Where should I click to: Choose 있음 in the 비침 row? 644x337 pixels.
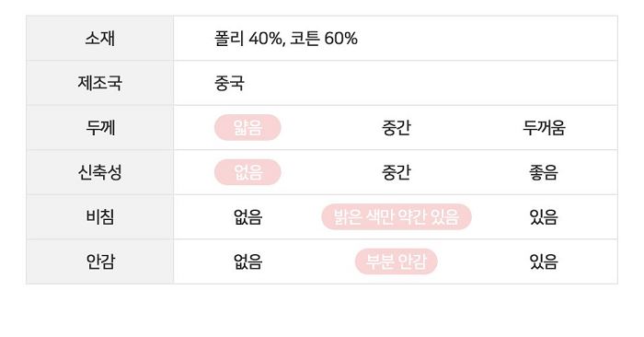point(544,216)
